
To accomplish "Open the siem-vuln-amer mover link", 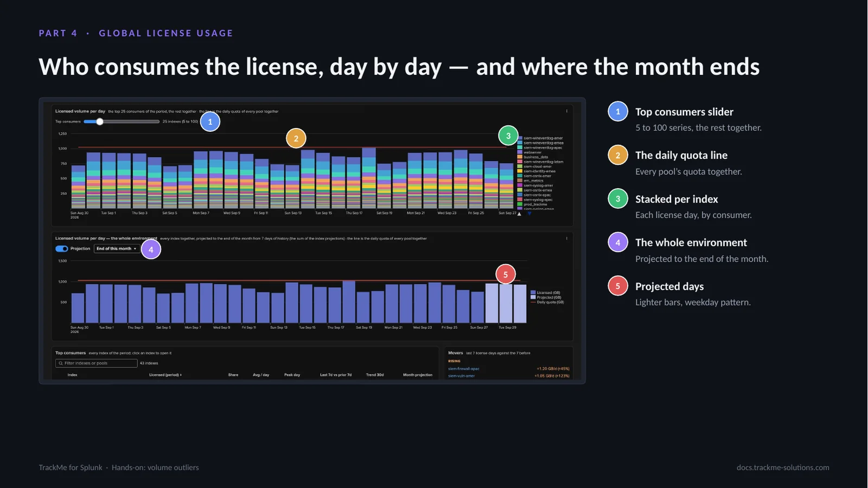I will click(x=461, y=376).
